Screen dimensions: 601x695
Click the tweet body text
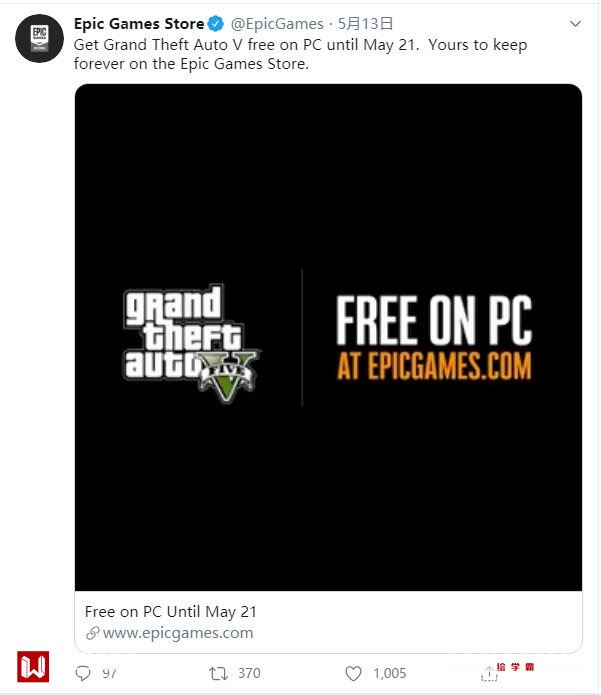click(x=300, y=54)
